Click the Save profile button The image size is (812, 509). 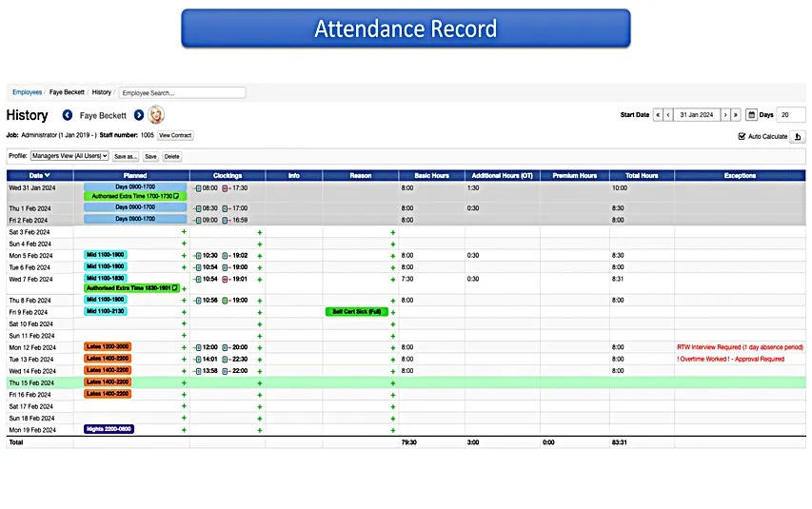(x=150, y=156)
